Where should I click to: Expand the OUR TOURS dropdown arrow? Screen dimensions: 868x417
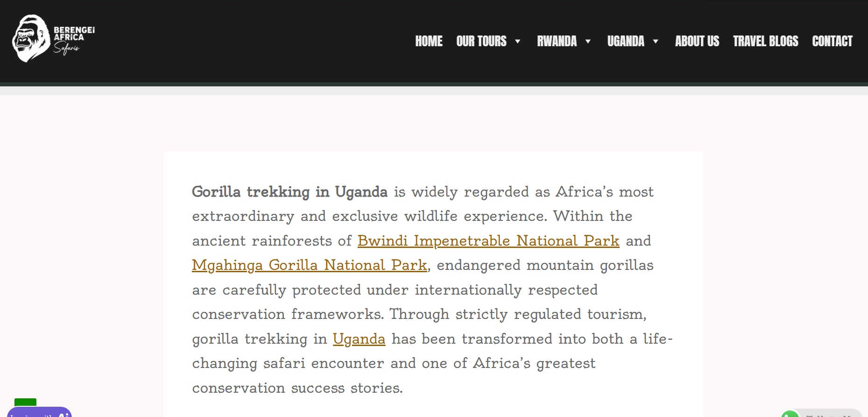coord(517,42)
